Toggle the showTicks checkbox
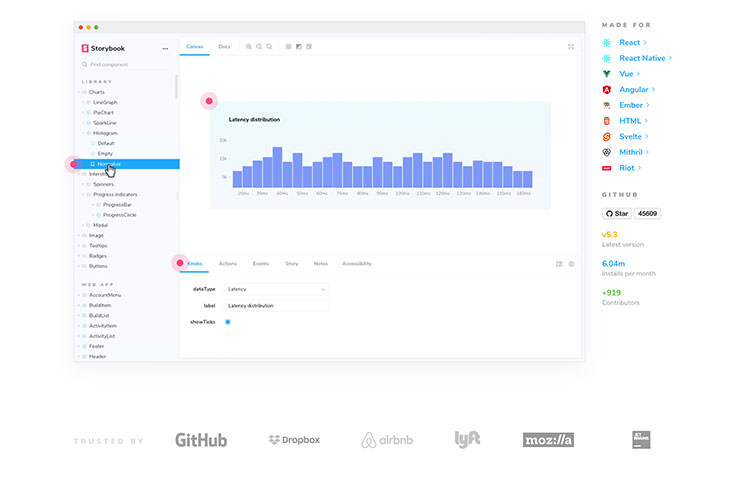This screenshot has width=750, height=480. click(x=228, y=322)
